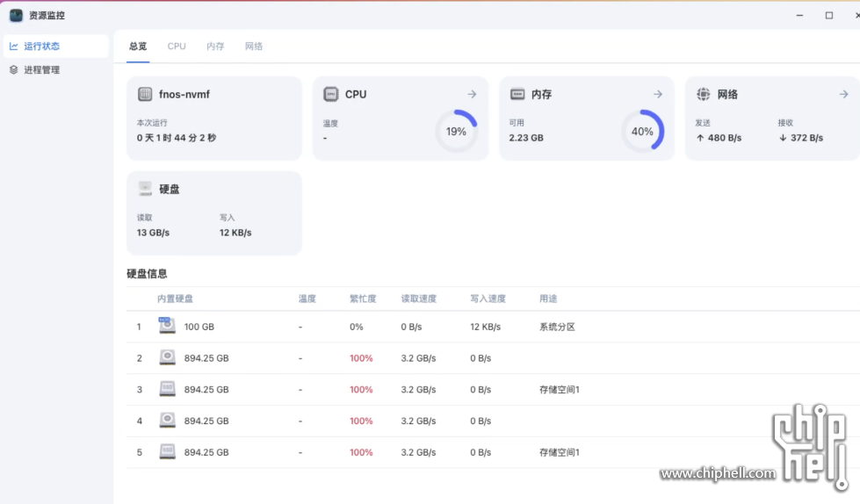The width and height of the screenshot is (860, 504).
Task: Click 100% busy value in row 4
Action: (361, 421)
